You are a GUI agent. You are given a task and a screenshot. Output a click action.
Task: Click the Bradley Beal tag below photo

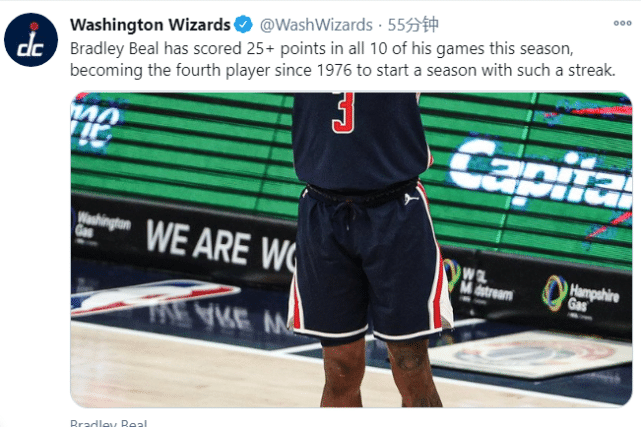[x=108, y=423]
